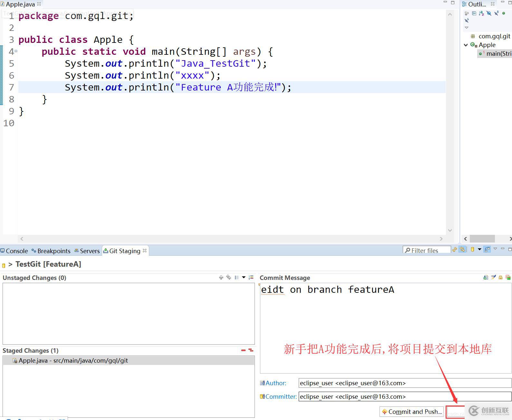Click the Outline horizontal scrollbar thumb
Viewport: 512px width, 420px height.
(x=482, y=239)
